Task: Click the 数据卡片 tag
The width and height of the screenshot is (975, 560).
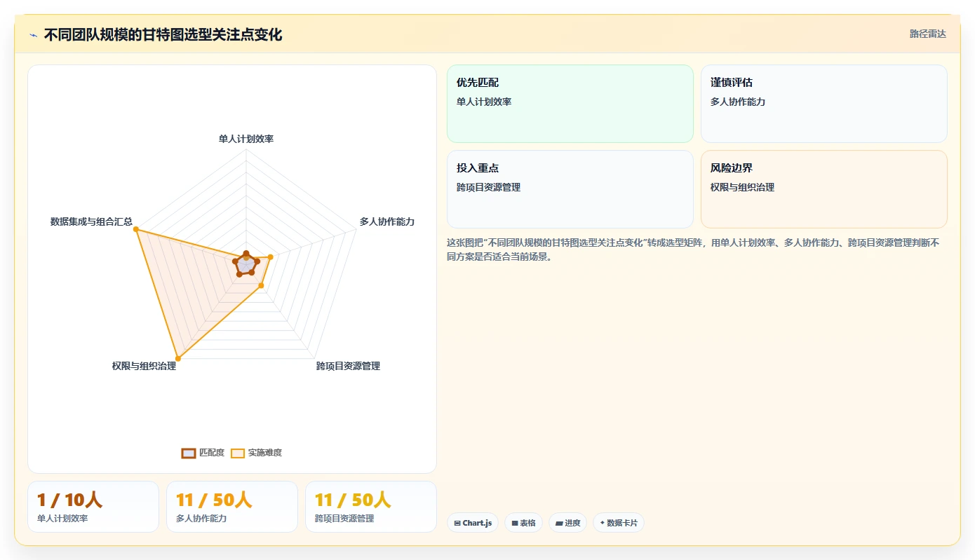Action: [x=619, y=523]
